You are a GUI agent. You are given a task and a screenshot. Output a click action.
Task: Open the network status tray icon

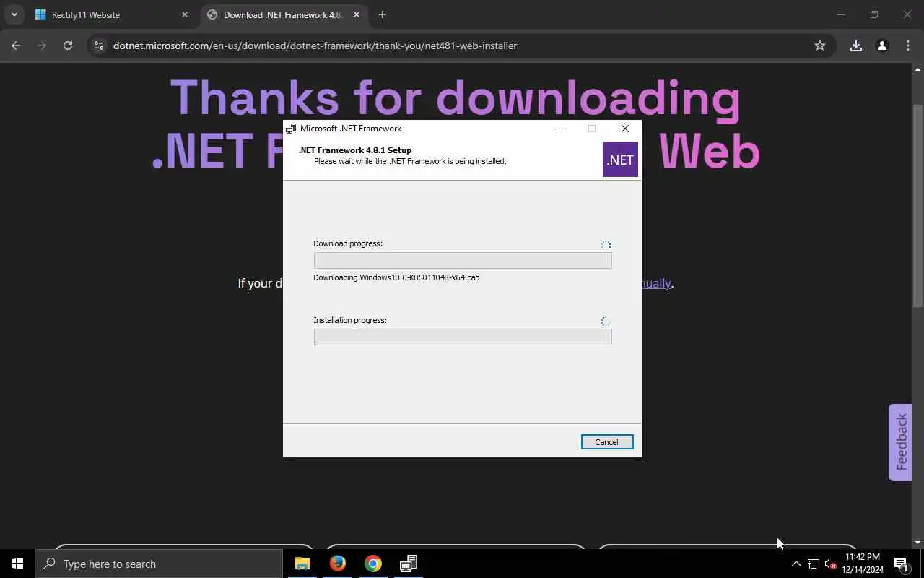[813, 564]
